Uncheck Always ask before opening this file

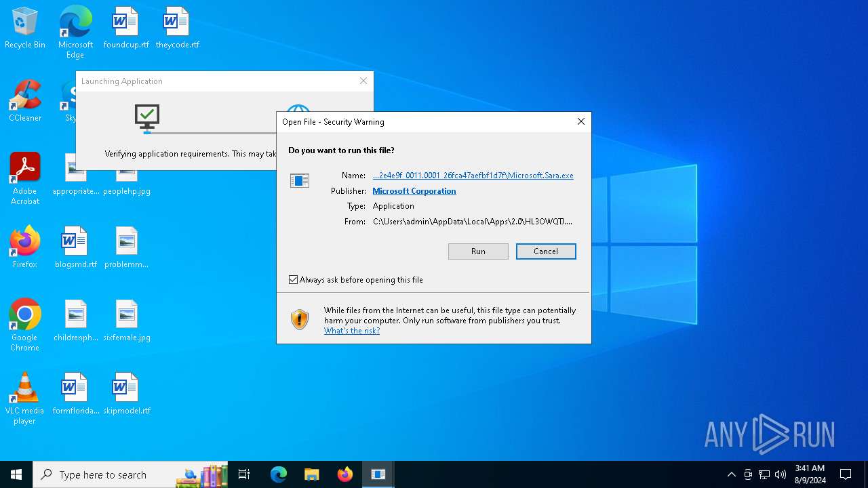pos(294,280)
